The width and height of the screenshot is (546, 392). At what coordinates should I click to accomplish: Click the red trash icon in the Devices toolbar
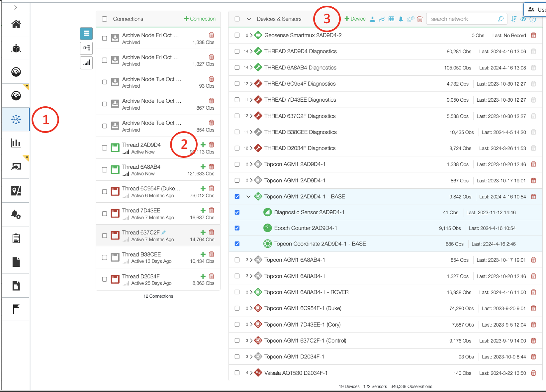click(420, 19)
